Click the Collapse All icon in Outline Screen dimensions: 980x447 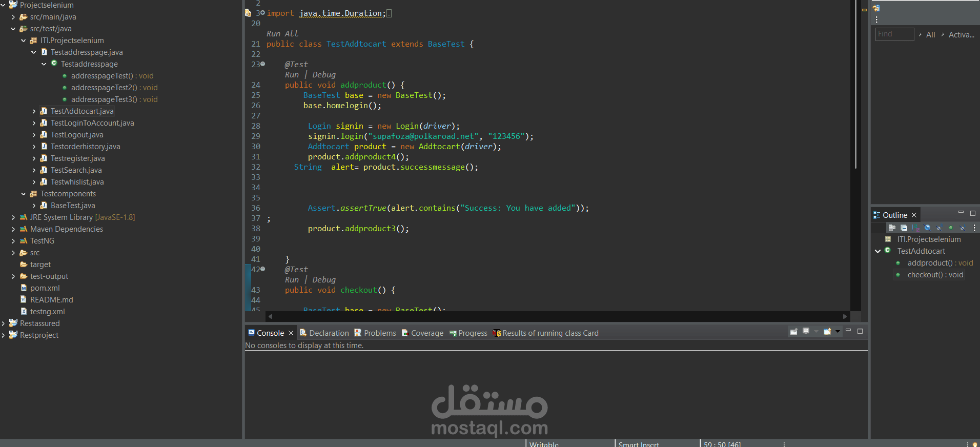click(x=904, y=228)
